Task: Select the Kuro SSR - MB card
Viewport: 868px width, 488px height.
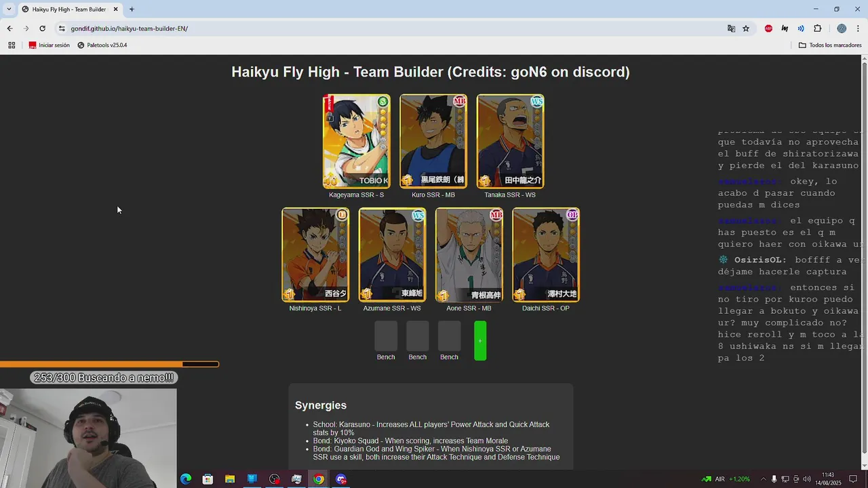Action: [433, 141]
